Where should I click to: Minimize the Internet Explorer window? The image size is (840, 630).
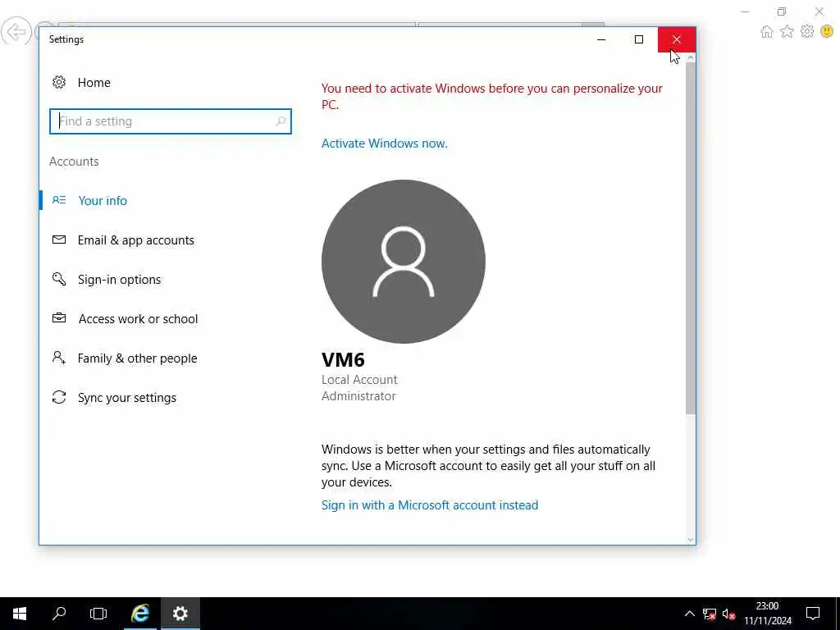(745, 11)
